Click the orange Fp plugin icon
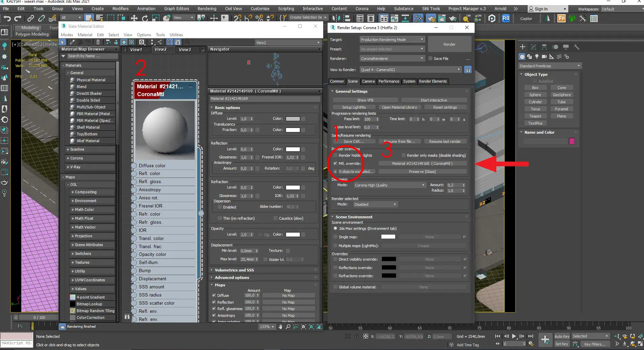 [x=561, y=18]
